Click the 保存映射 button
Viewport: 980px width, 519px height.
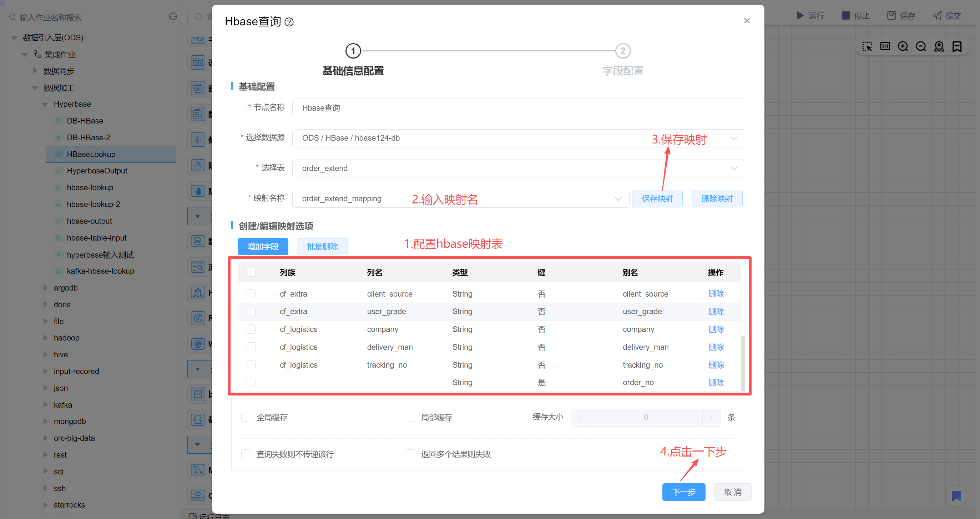[657, 198]
